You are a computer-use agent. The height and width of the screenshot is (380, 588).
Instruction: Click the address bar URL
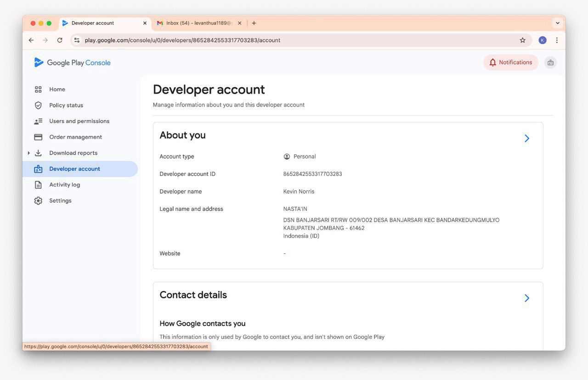click(182, 40)
